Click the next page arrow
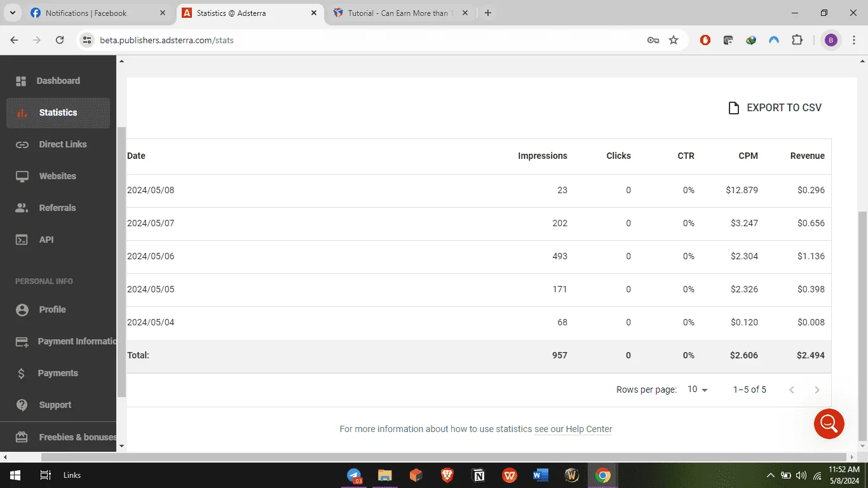 (x=817, y=390)
